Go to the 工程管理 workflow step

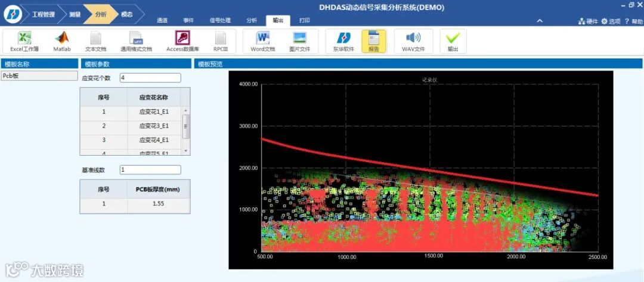coord(42,14)
